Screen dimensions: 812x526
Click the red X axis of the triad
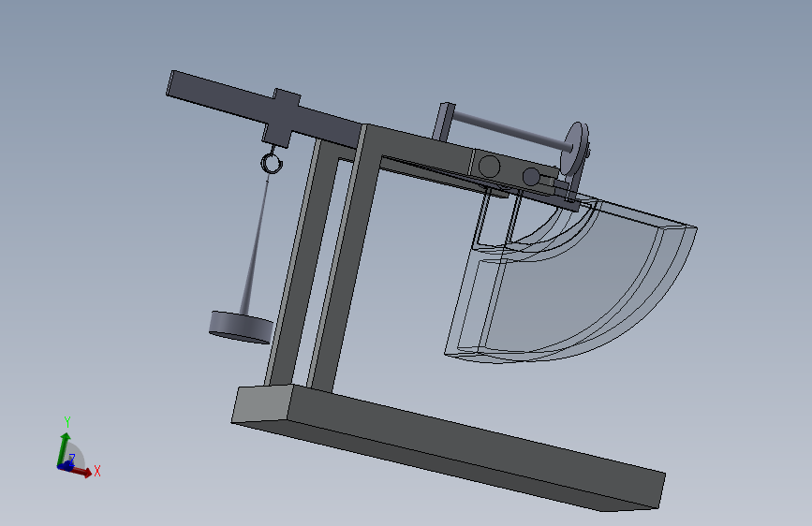[81, 471]
